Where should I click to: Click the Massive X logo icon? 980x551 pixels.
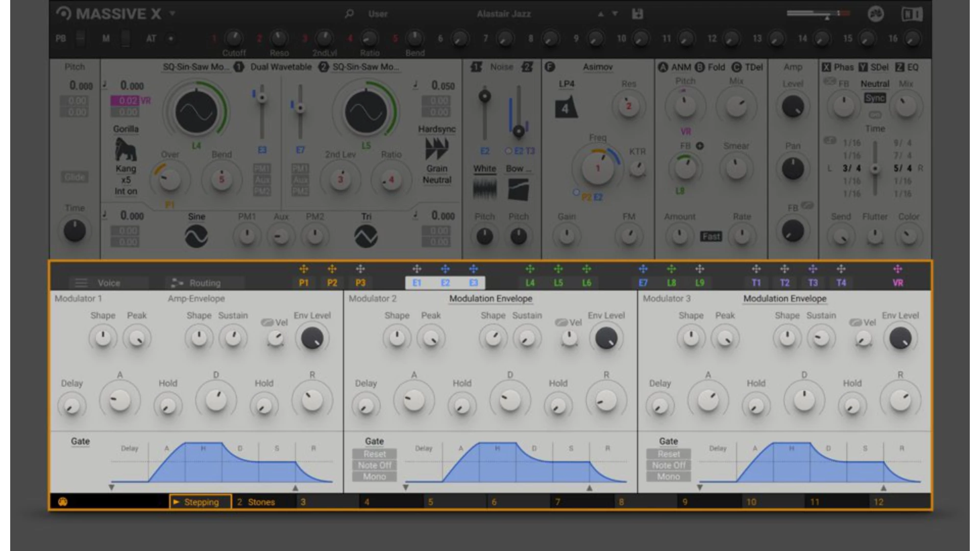coord(64,14)
